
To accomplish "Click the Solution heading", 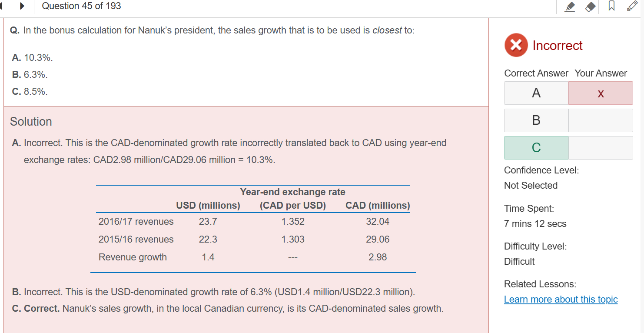I will (x=31, y=121).
